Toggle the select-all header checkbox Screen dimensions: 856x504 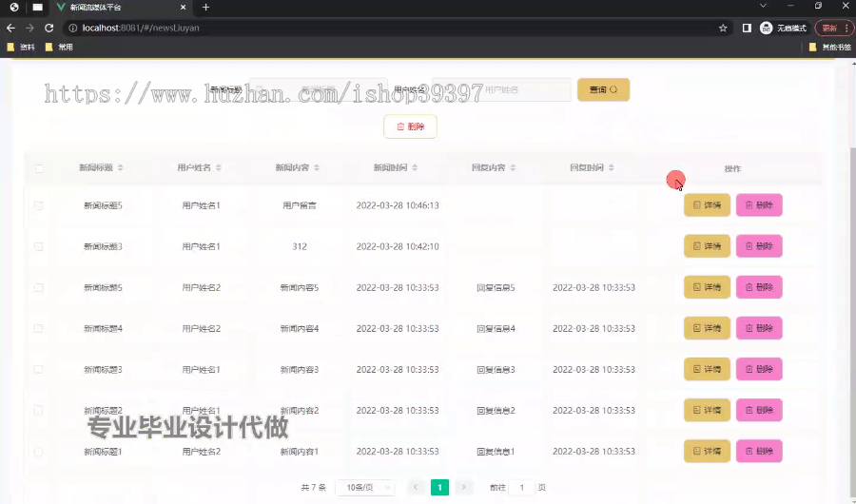(x=39, y=168)
